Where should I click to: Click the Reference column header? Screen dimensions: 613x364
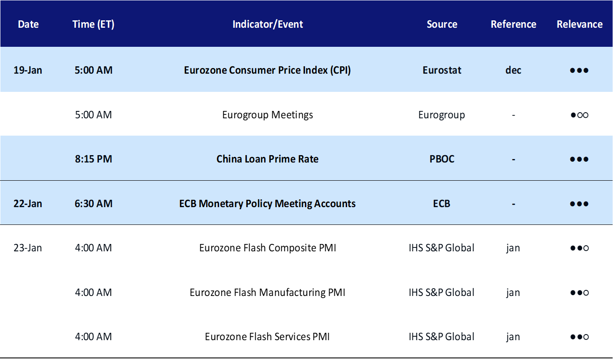click(x=513, y=24)
